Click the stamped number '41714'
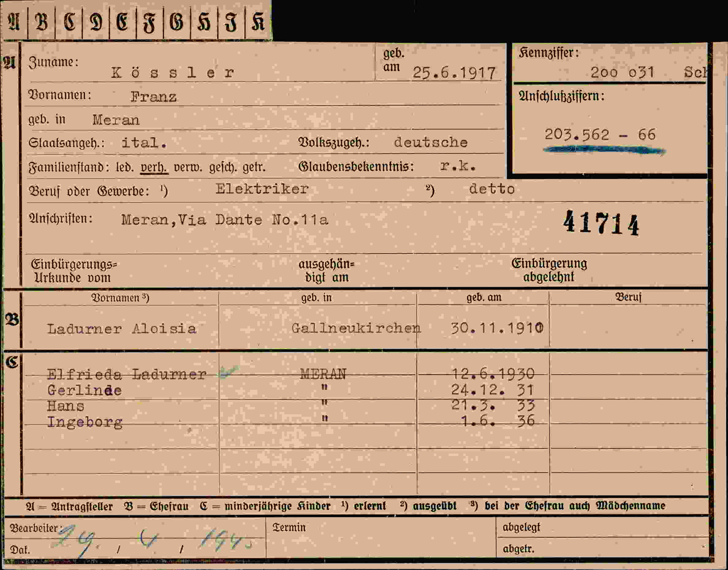 tap(601, 223)
